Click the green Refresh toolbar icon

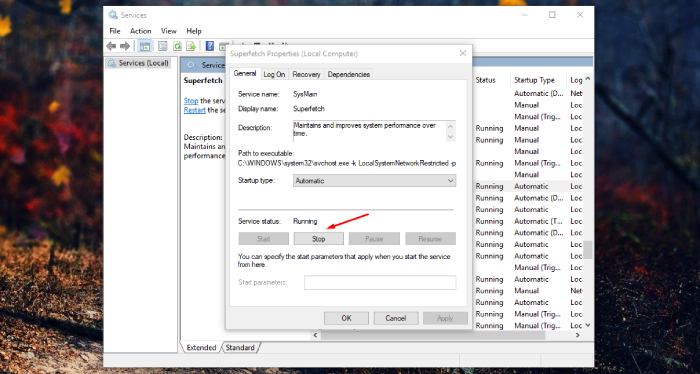tap(177, 46)
